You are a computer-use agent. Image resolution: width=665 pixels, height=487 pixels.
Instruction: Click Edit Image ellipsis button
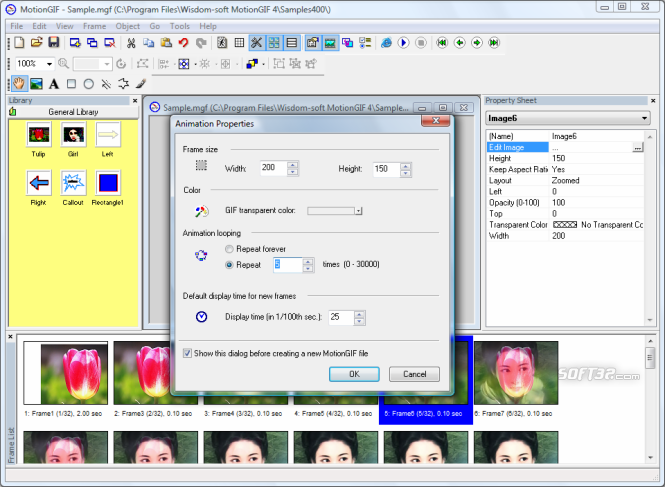point(637,147)
